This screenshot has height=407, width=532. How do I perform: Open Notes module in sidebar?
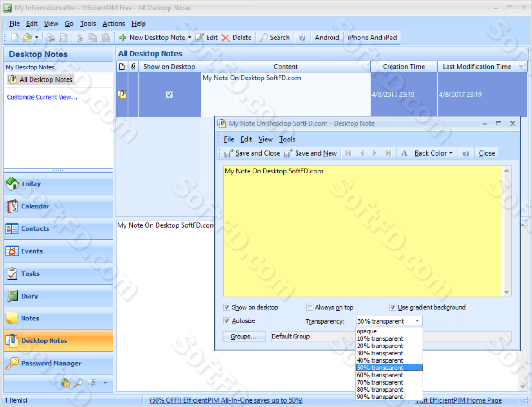tap(58, 318)
